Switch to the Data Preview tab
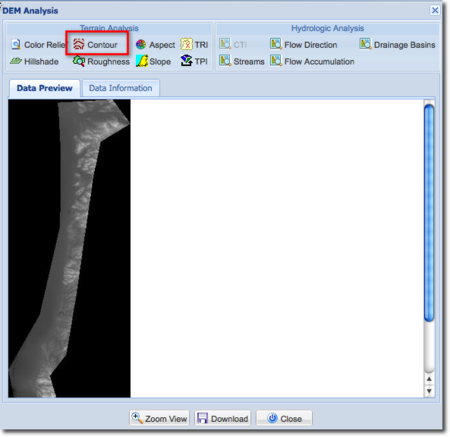Screen dimensions: 450x437 pyautogui.click(x=45, y=88)
